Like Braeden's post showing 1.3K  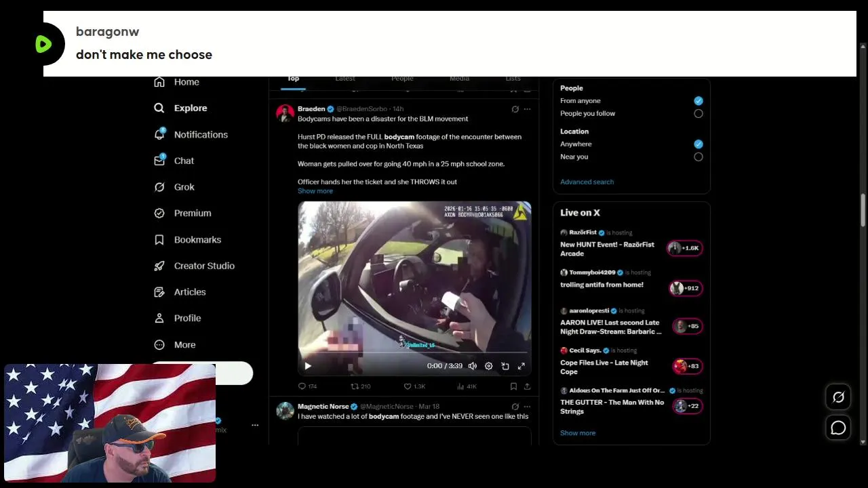[414, 386]
